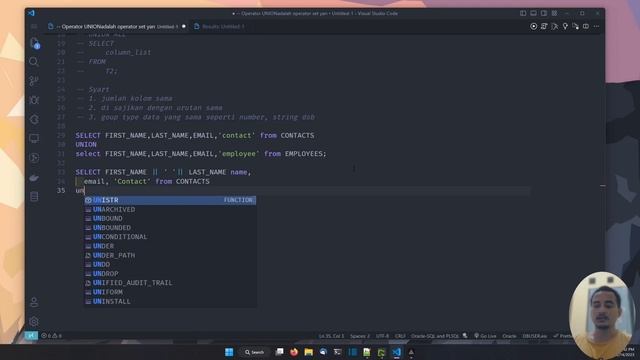Select Oracle-SQL and PLSQL language mode

435,336
